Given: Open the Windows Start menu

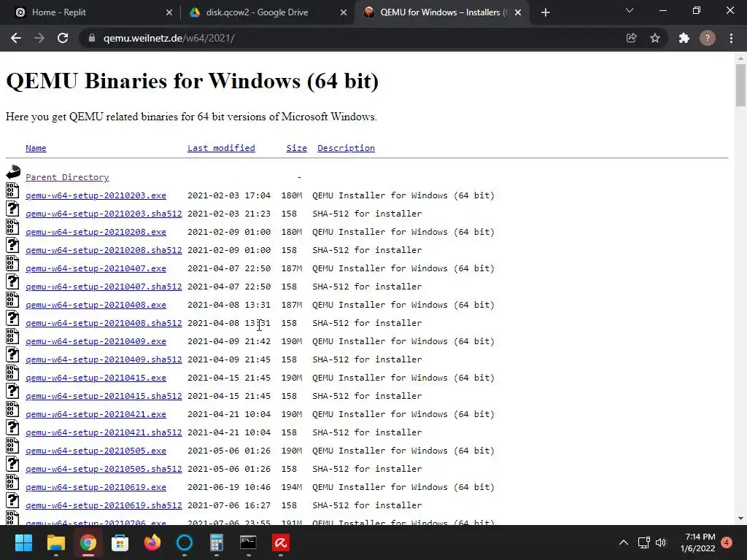Looking at the screenshot, I should [x=23, y=542].
